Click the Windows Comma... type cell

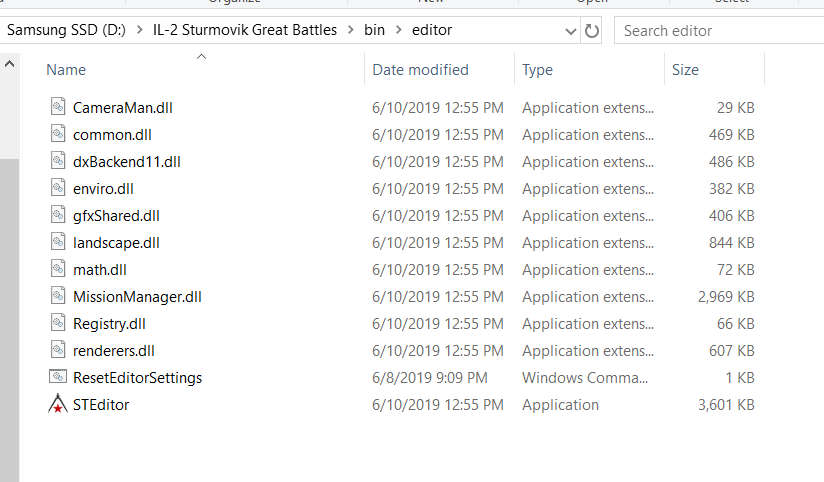click(585, 378)
